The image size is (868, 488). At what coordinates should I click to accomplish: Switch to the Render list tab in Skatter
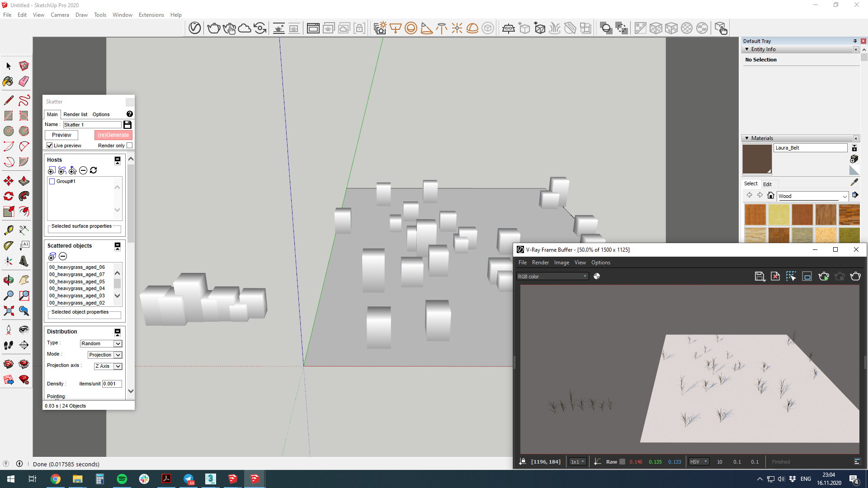[75, 114]
